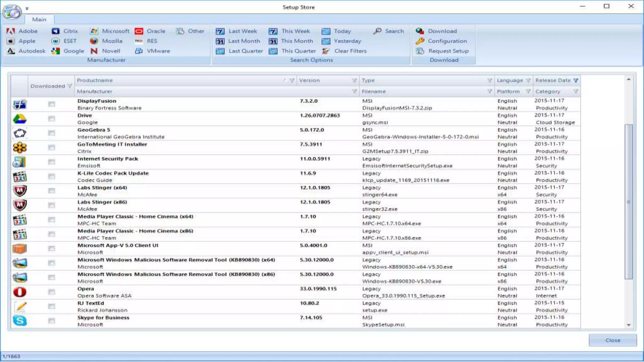Open Search with magnifier icon
Viewport: 644px width, 362px height.
pos(378,31)
